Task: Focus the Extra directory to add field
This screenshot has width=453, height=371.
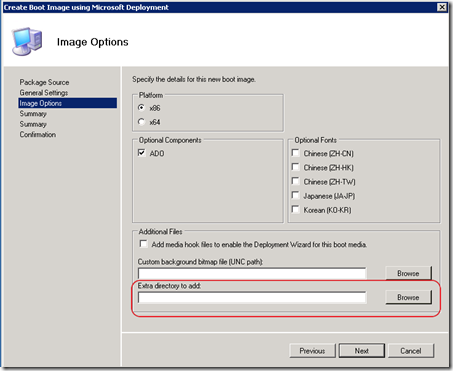Action: click(252, 297)
